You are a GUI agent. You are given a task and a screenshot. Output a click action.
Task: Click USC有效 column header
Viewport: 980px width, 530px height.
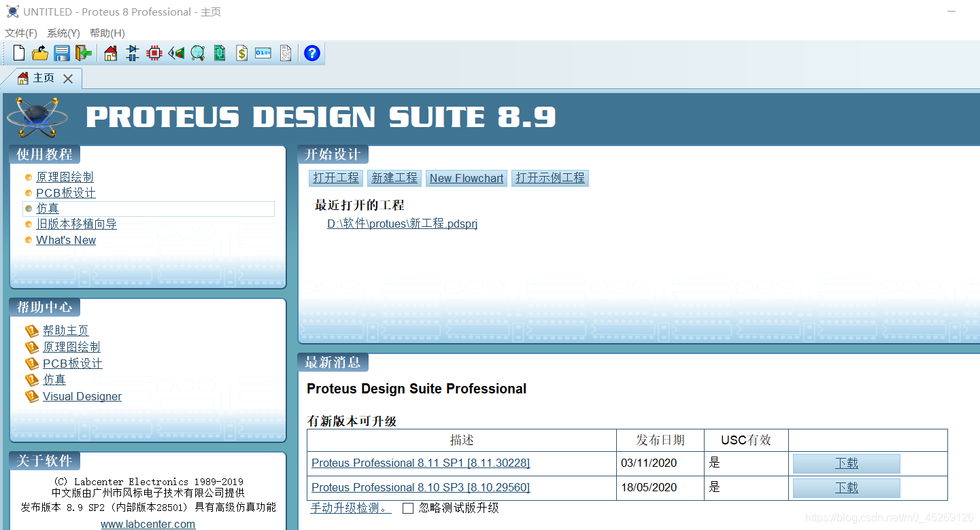point(746,440)
